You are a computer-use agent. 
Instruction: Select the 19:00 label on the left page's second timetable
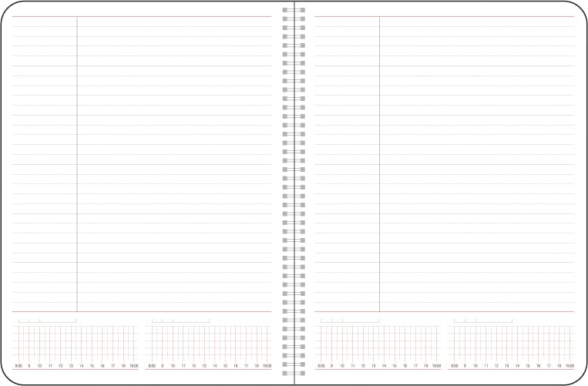pos(267,365)
